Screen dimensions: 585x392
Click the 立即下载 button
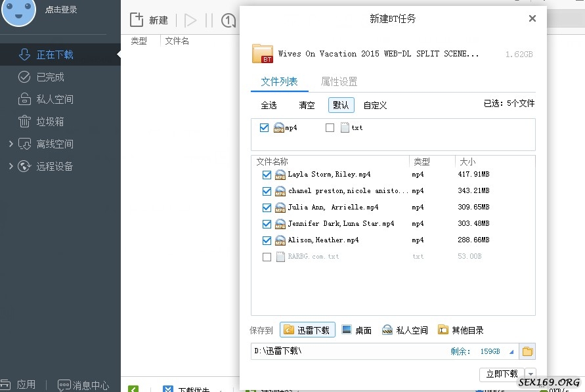pos(502,374)
